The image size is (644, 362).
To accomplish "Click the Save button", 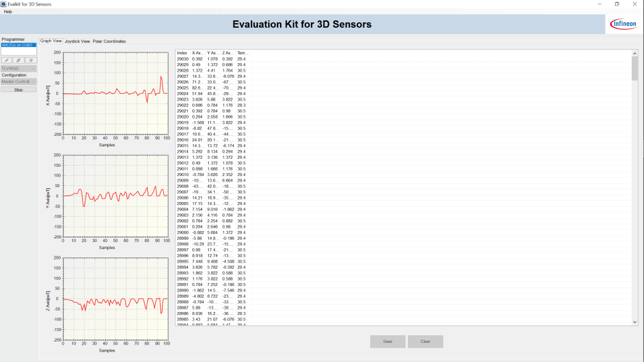I will [388, 342].
